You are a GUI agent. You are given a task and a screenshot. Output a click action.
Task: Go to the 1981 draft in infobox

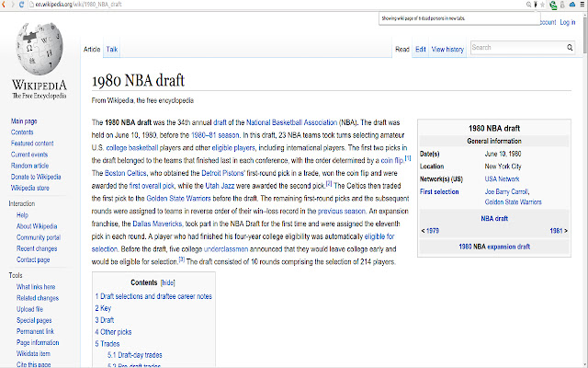click(556, 231)
